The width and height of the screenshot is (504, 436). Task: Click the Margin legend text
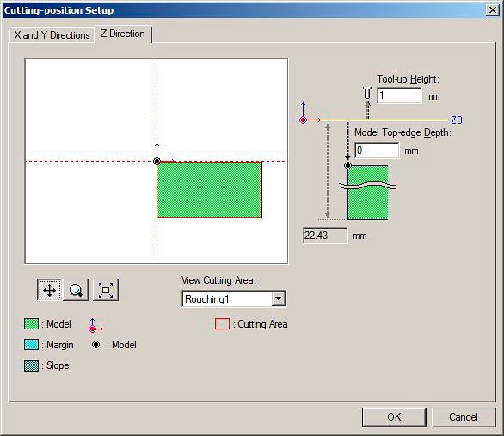[x=60, y=345]
